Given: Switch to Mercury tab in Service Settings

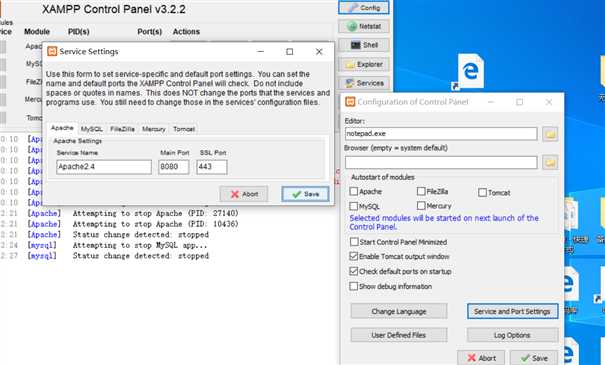Looking at the screenshot, I should coord(154,129).
